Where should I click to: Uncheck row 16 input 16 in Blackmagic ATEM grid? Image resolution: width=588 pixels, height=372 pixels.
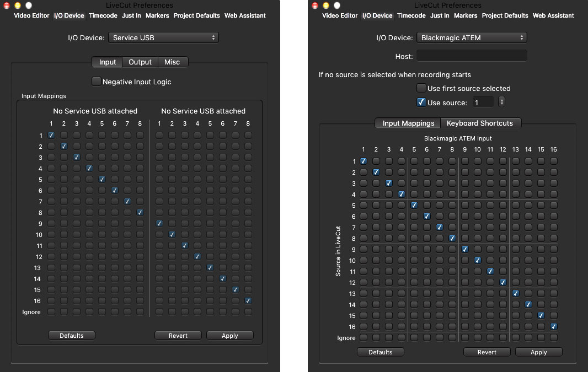pos(553,327)
